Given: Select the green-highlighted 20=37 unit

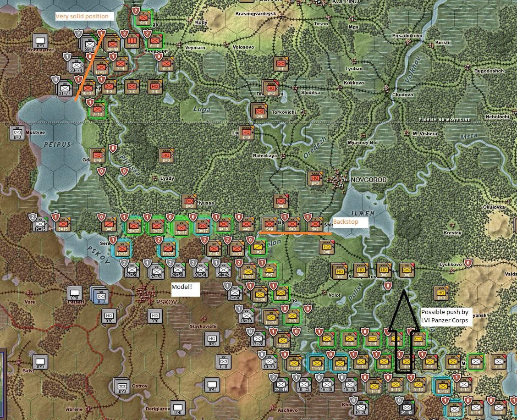Looking at the screenshot, I should coord(133,226).
